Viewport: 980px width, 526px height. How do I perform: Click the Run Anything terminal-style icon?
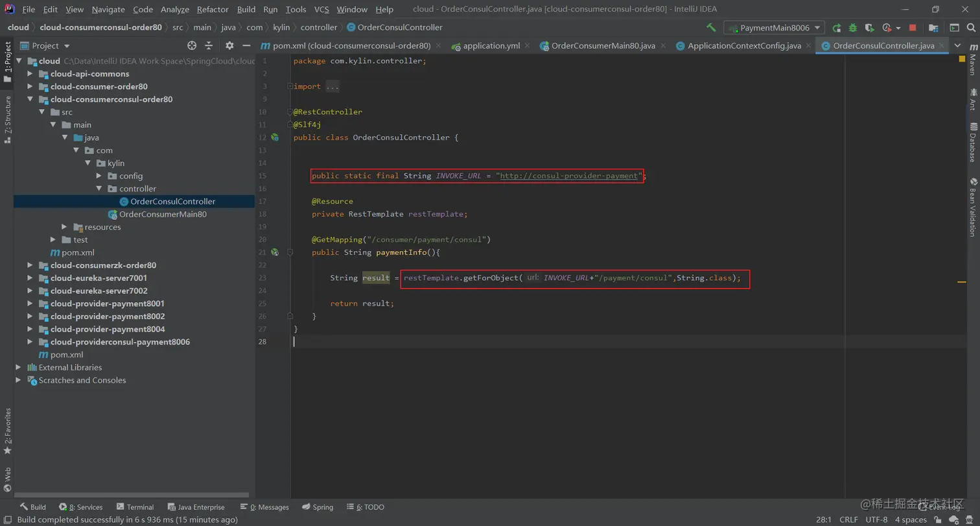pyautogui.click(x=954, y=28)
